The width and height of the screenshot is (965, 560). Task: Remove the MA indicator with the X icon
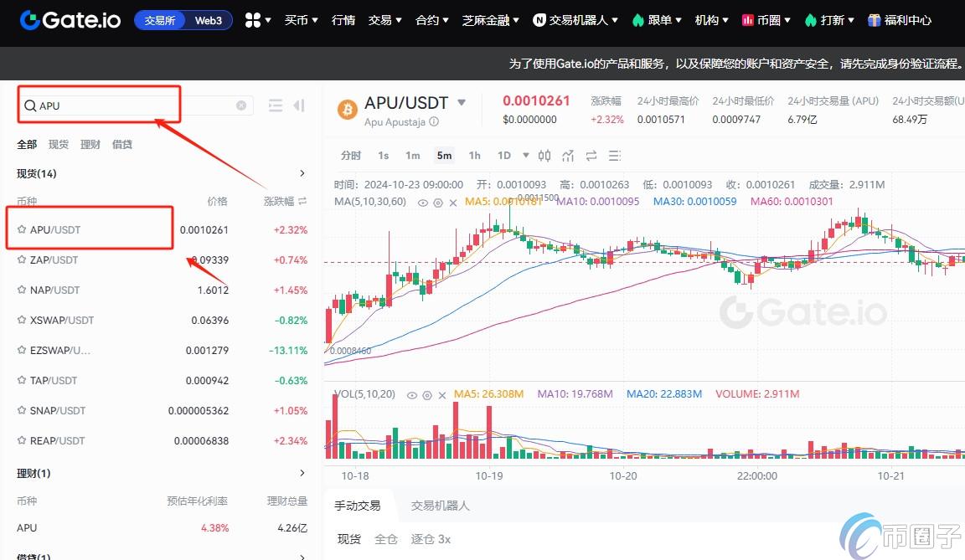click(x=452, y=203)
